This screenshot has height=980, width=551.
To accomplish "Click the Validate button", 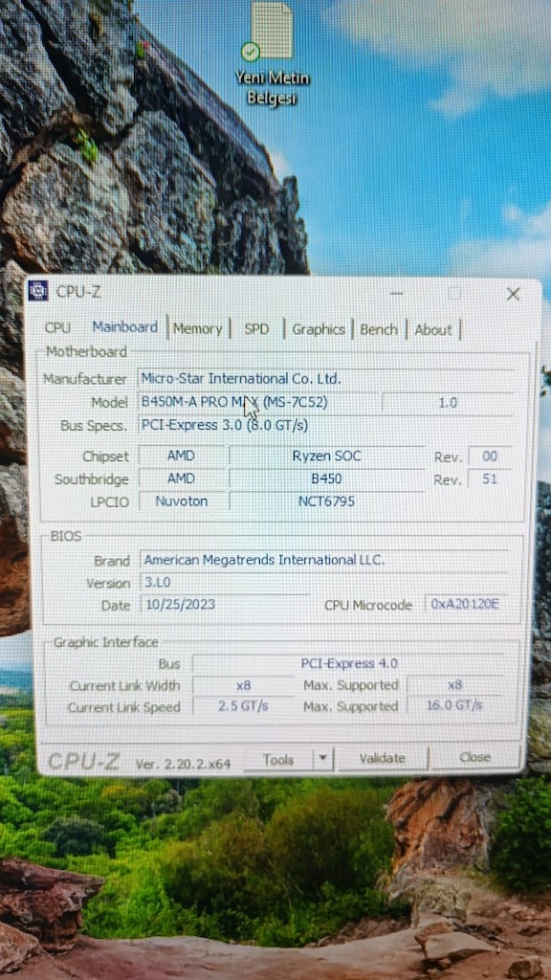I will pyautogui.click(x=383, y=758).
